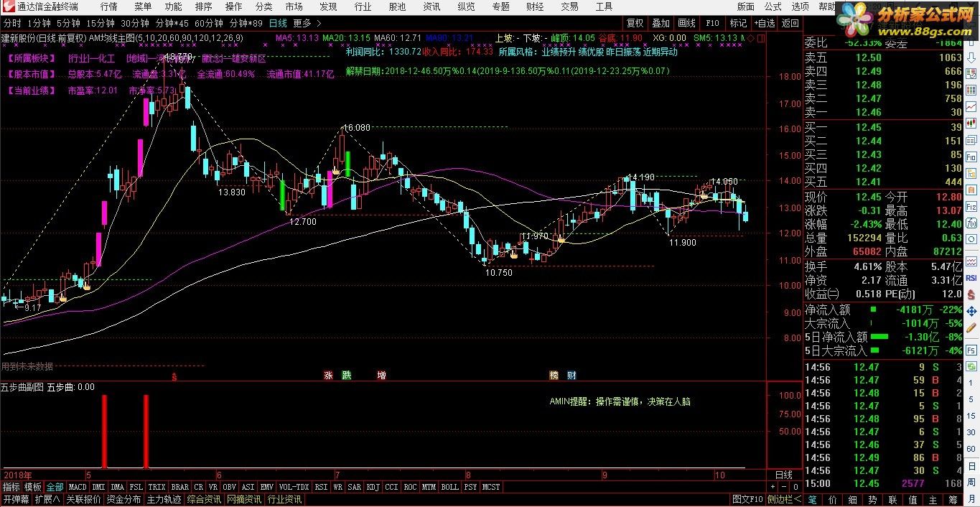
Task: Collapse the 侧边栏< sidebar toggle
Action: (783, 499)
